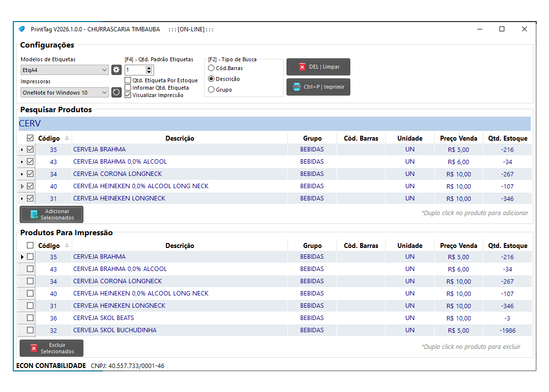549x392 pixels.
Task: Open Modelos de Etiquetas dropdown
Action: tap(64, 70)
